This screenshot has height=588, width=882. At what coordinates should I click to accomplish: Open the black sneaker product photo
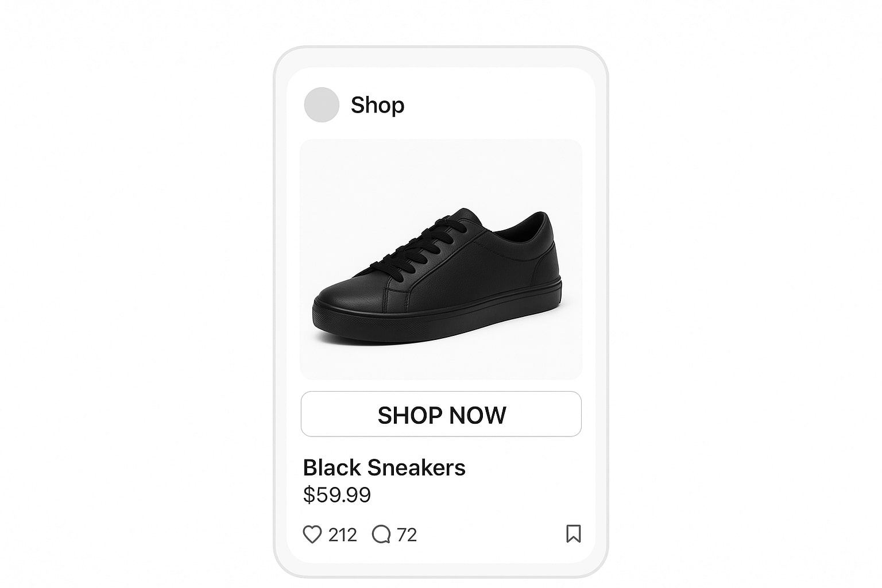[x=441, y=259]
